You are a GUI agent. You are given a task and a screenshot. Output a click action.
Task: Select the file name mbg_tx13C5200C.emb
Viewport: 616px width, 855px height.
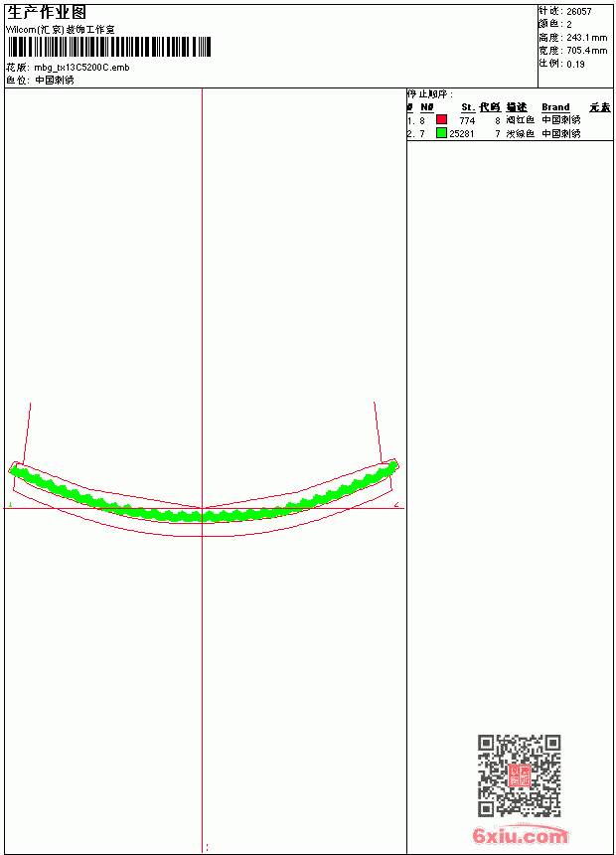81,68
